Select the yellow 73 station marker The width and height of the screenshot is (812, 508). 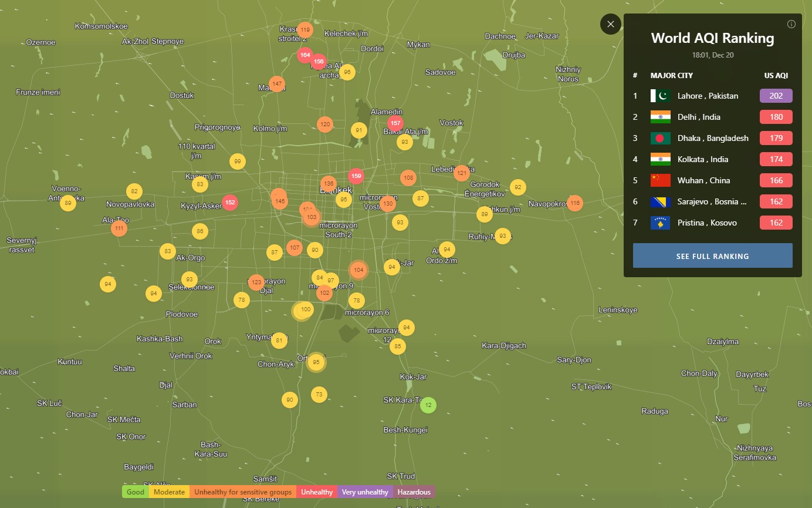click(319, 394)
